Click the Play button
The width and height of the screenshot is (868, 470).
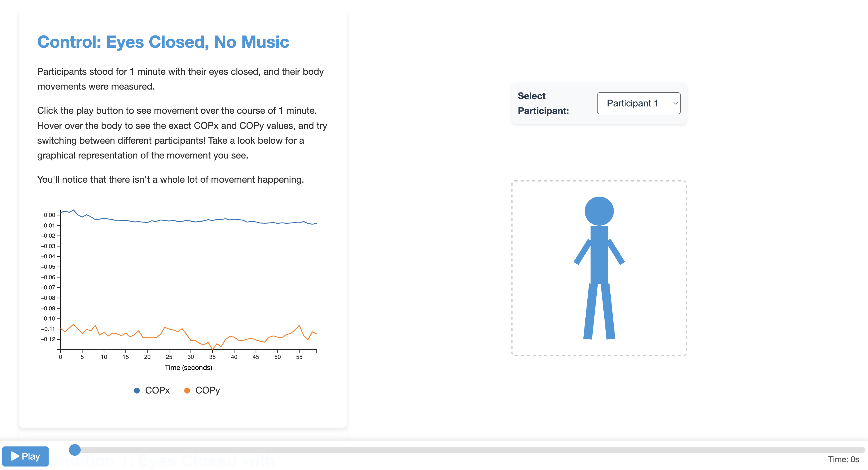(x=25, y=456)
